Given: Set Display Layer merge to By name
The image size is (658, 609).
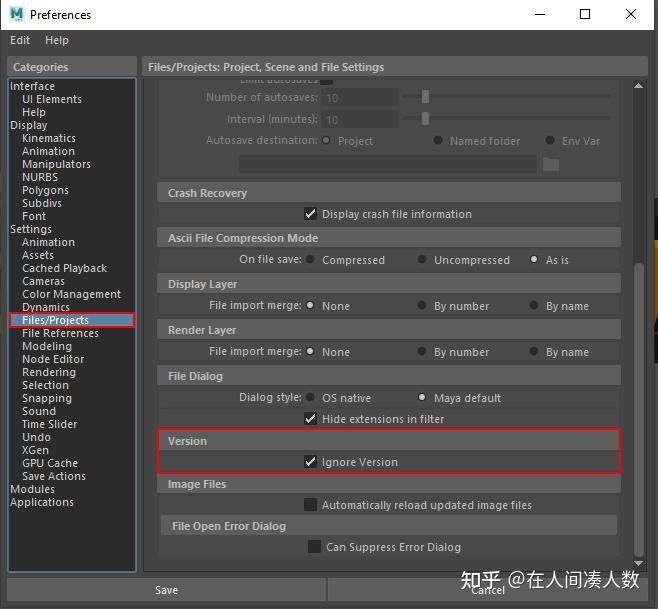Looking at the screenshot, I should (534, 305).
